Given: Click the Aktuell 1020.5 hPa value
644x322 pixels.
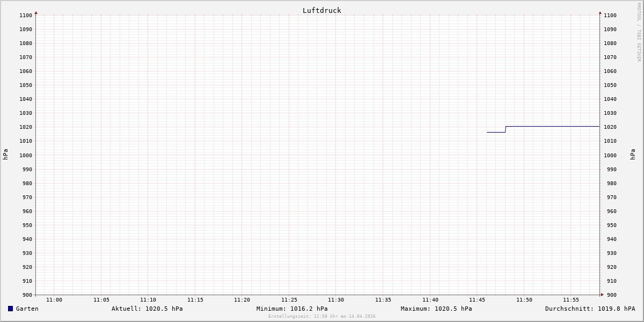Looking at the screenshot, I should click(x=147, y=309).
